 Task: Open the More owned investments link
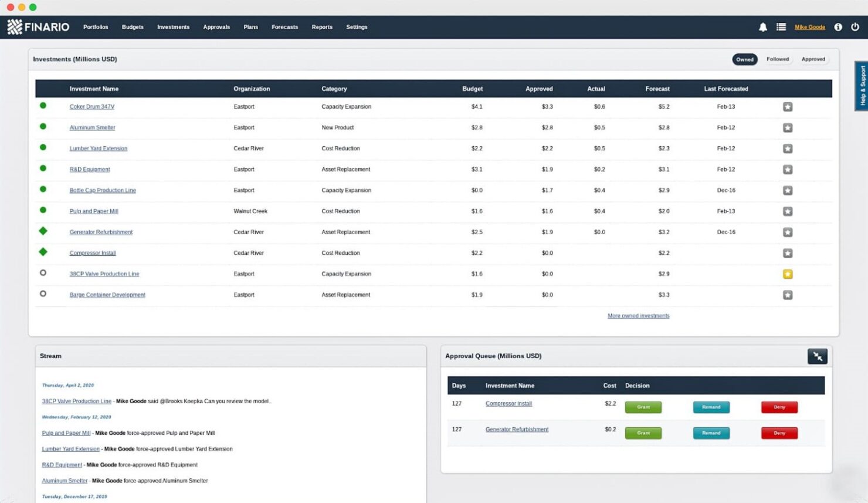638,315
